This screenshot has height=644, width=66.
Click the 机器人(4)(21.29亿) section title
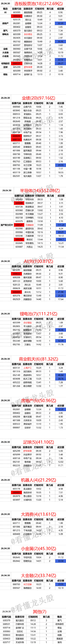39,480
